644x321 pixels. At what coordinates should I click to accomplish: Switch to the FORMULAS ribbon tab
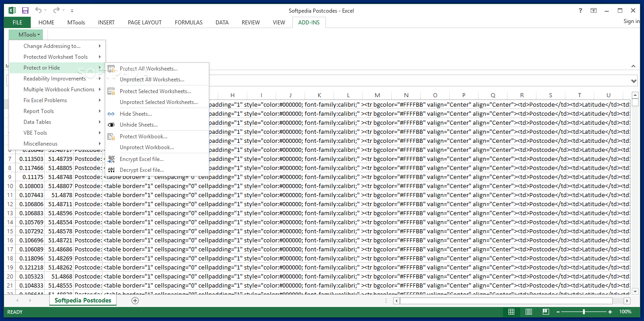188,23
